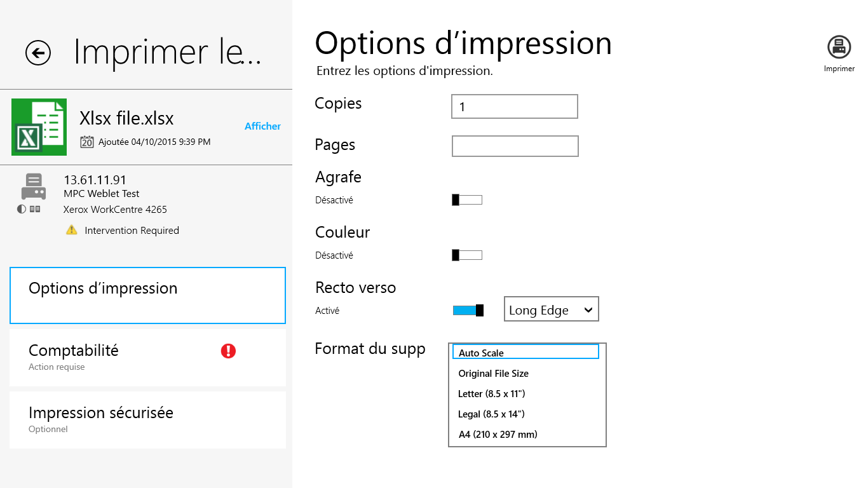Click the printer device icon
This screenshot has width=868, height=488.
[x=33, y=186]
